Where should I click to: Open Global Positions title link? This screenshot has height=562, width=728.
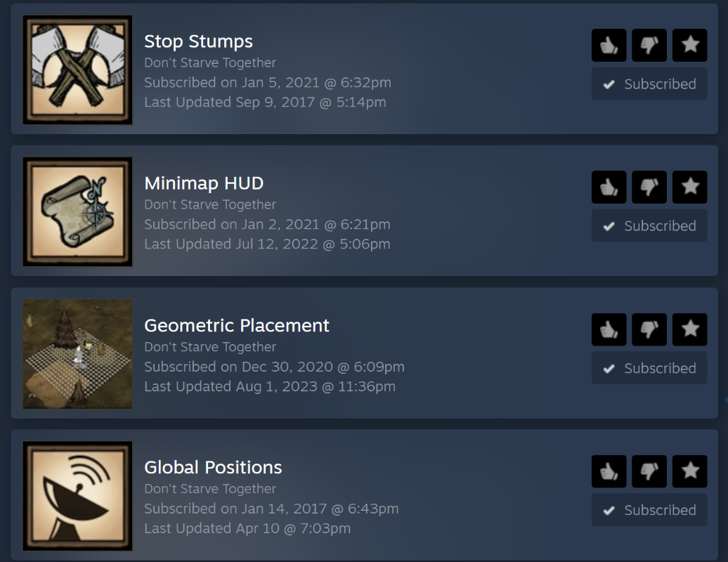[x=213, y=468]
